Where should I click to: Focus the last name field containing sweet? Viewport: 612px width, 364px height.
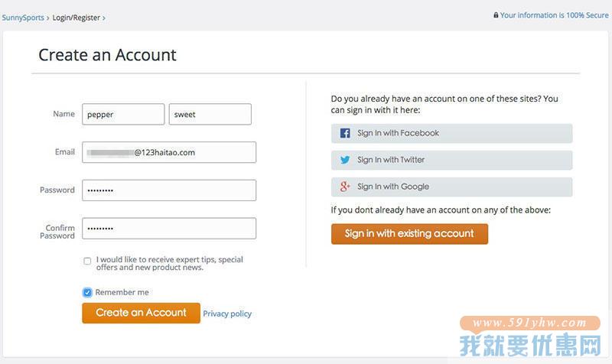[x=210, y=114]
